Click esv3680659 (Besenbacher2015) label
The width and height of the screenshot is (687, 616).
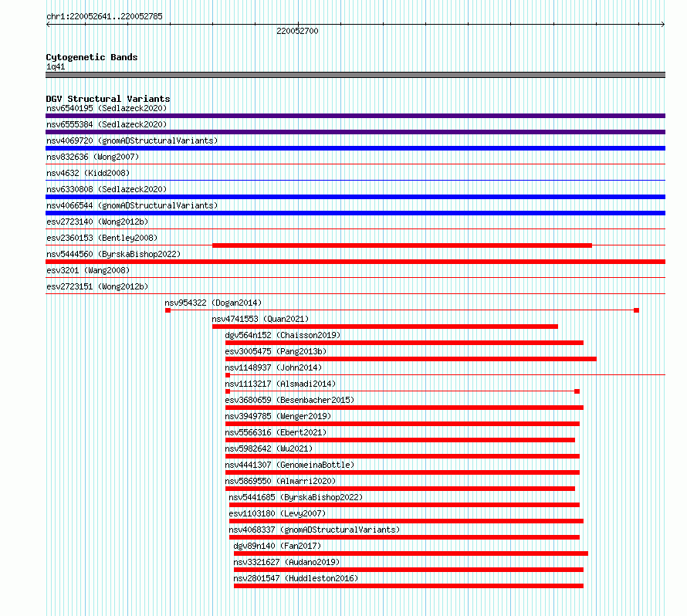point(289,400)
